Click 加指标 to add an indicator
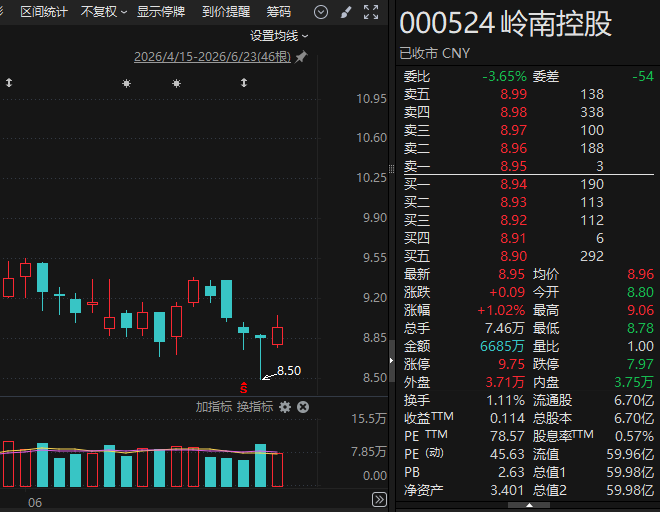The width and height of the screenshot is (660, 512). (213, 407)
